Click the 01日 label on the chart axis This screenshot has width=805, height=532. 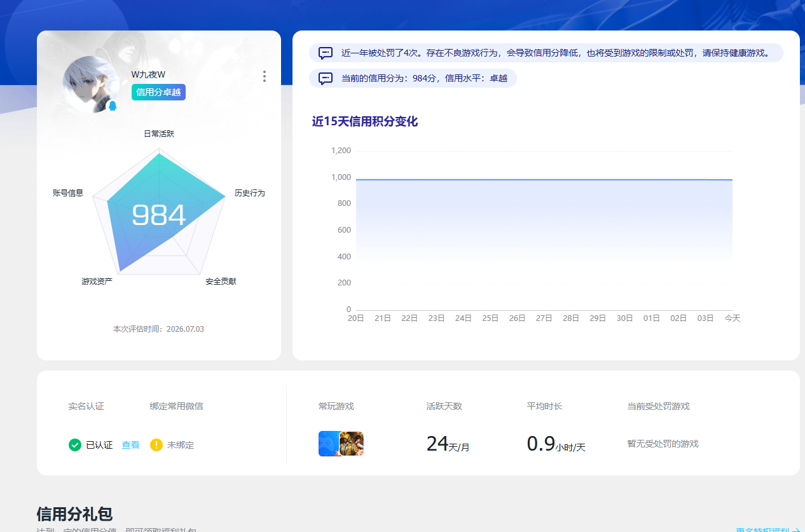coord(652,318)
